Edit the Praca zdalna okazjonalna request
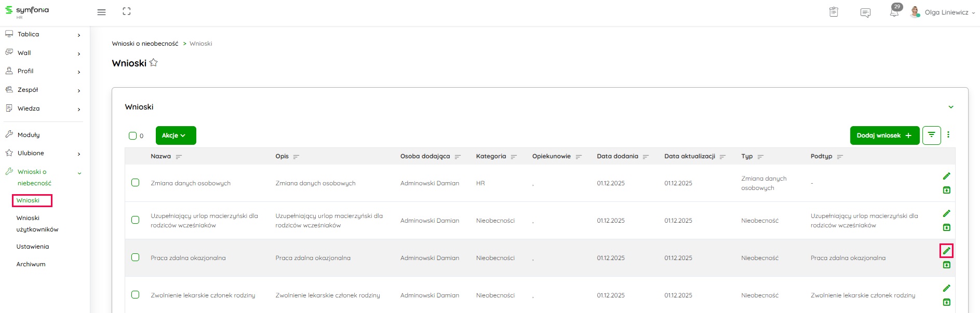This screenshot has width=980, height=313. (x=946, y=251)
